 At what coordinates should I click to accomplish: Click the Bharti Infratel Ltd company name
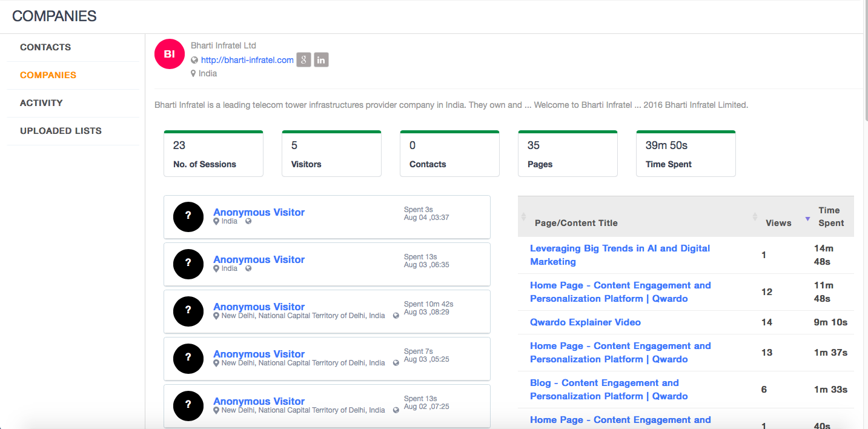click(x=224, y=45)
